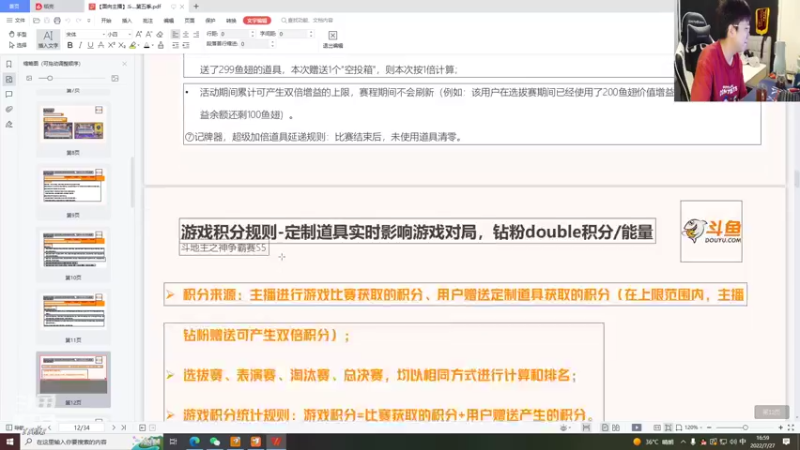Open font color dropdown arrow
Screen dimensions: 800x450
click(153, 45)
